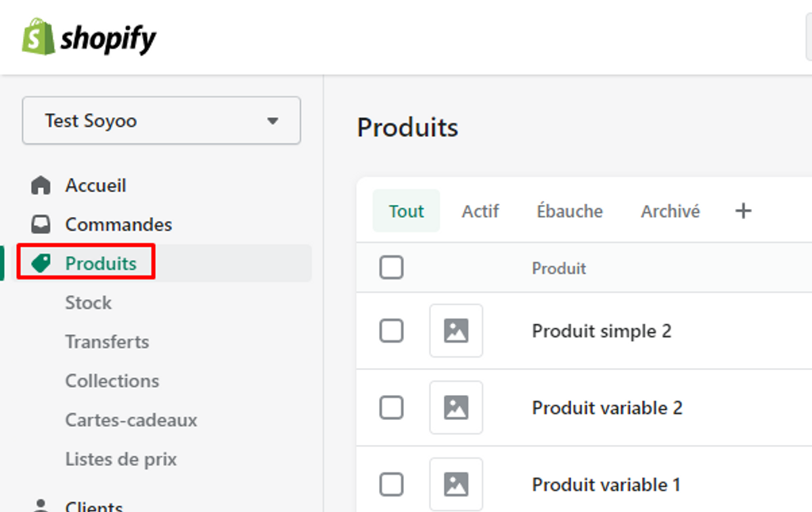Open Produit variable 2 product link
The image size is (812, 512).
(x=607, y=408)
